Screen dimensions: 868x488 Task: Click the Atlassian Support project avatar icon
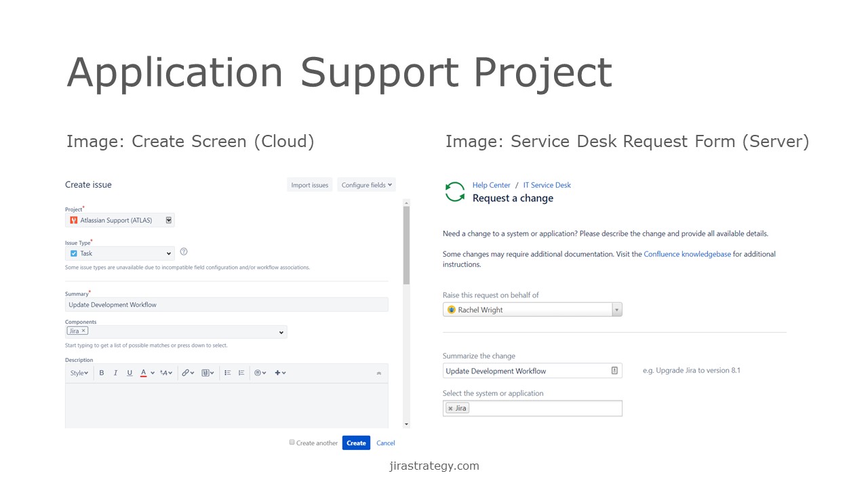pos(74,220)
